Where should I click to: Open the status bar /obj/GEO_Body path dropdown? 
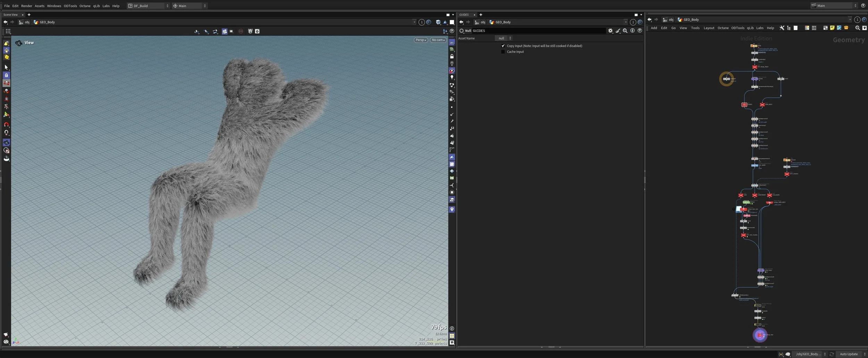point(810,354)
